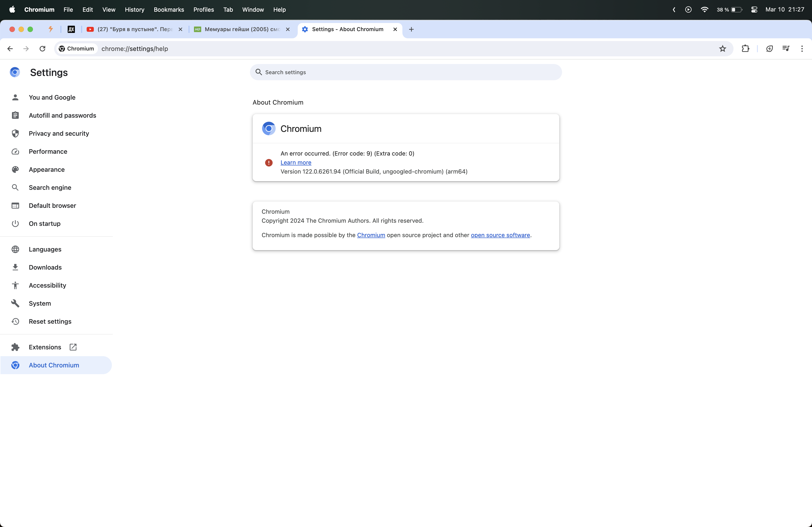Open a new tab with plus button
The image size is (812, 527).
[x=411, y=29]
